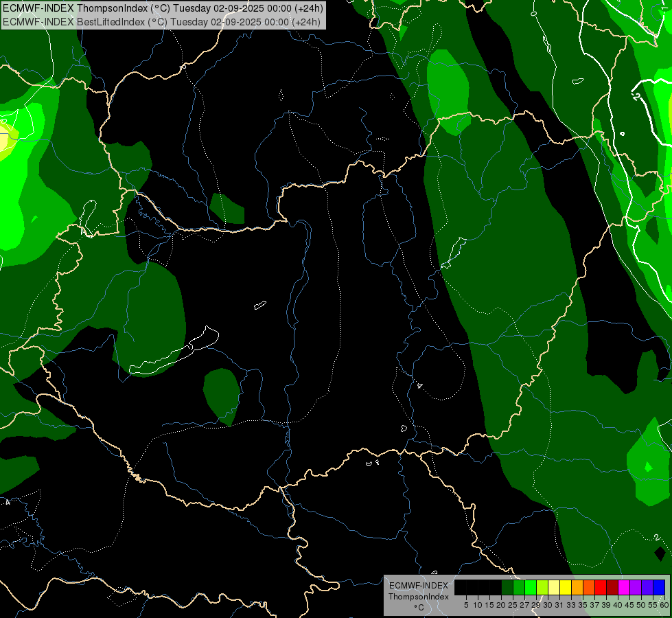Click the '55' tick label on the legend
Image resolution: width=672 pixels, height=618 pixels.
tap(653, 605)
